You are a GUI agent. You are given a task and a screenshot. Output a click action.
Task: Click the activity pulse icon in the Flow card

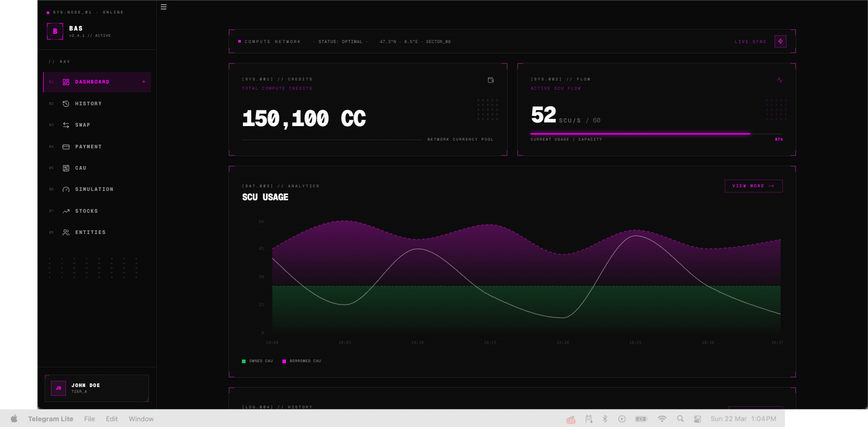[x=780, y=80]
